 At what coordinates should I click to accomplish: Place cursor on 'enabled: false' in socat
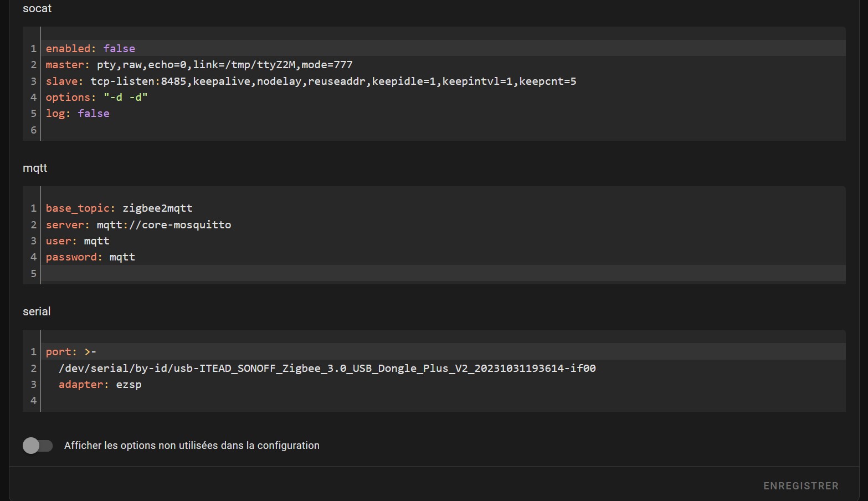point(90,49)
